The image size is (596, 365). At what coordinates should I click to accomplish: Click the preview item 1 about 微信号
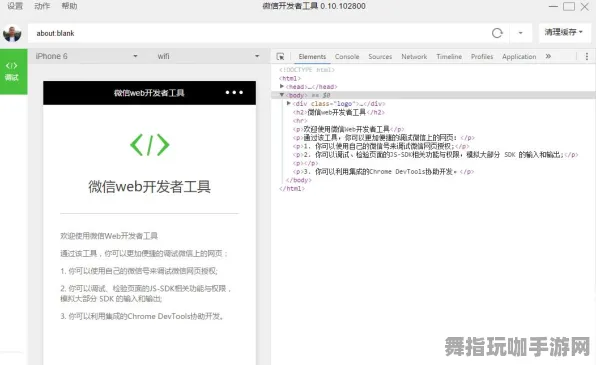coord(139,271)
